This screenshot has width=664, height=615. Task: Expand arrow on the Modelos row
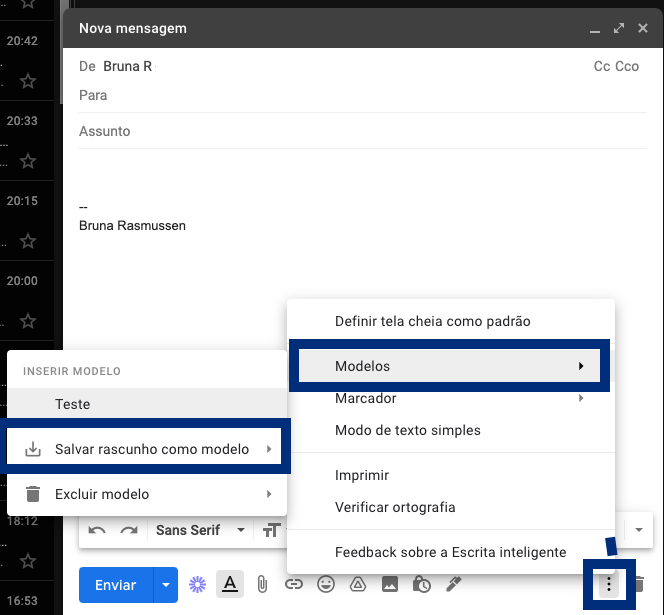(581, 366)
